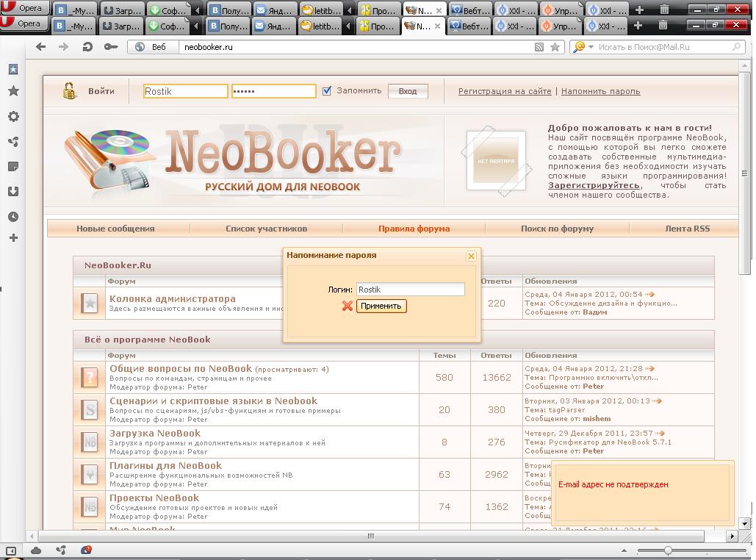Click the S icon of Сценарии forum
The width and height of the screenshot is (756, 560).
[x=90, y=409]
